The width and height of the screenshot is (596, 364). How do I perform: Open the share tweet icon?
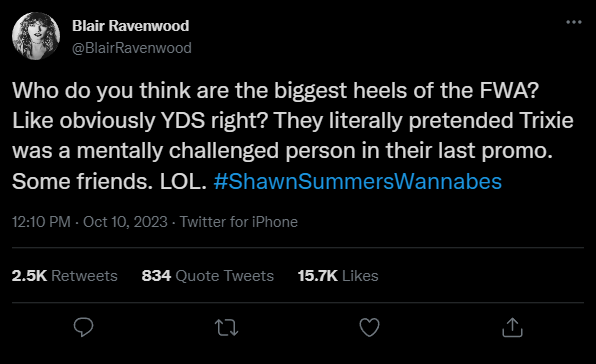tap(512, 327)
